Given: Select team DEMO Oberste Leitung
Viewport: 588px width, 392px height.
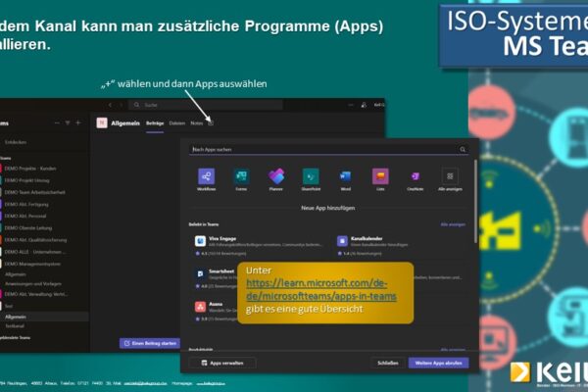Looking at the screenshot, I should pyautogui.click(x=28, y=227).
